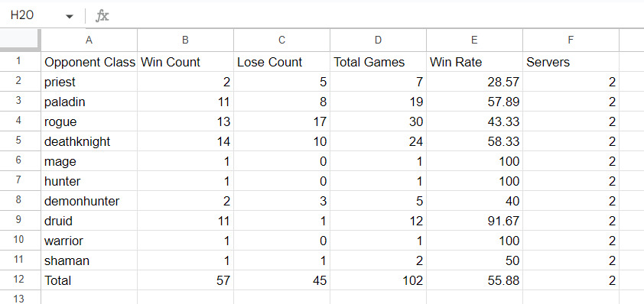Screen dimensions: 644x304
Task: Select the Total Games value 102
Action: pyautogui.click(x=378, y=280)
